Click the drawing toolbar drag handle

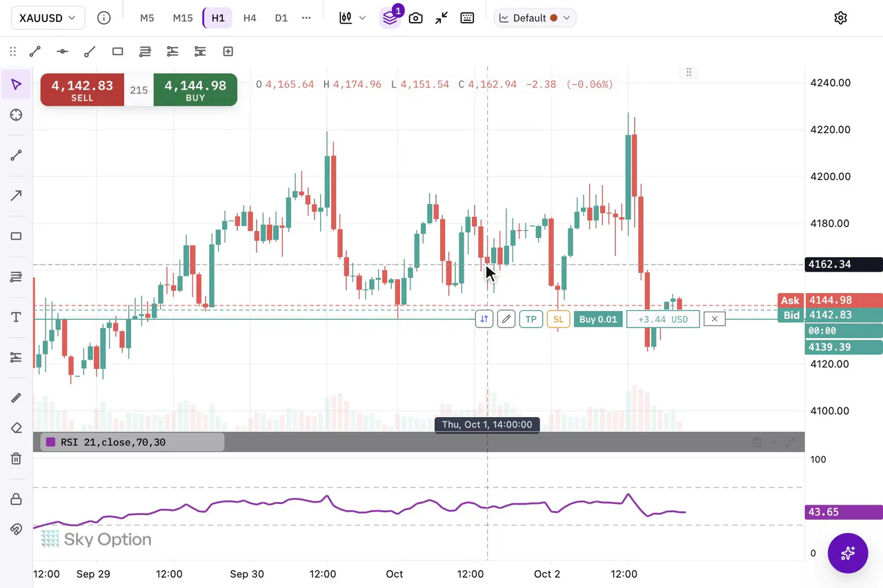(x=12, y=51)
